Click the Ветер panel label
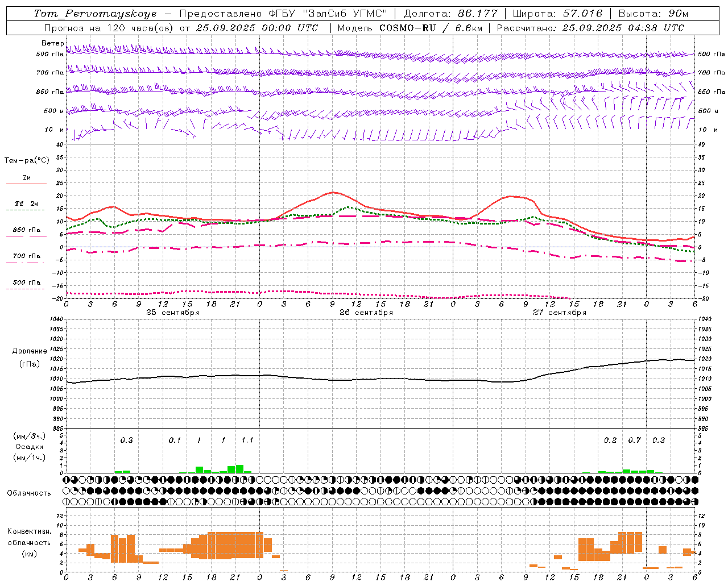Screen dimensions: 728x582 52,43
